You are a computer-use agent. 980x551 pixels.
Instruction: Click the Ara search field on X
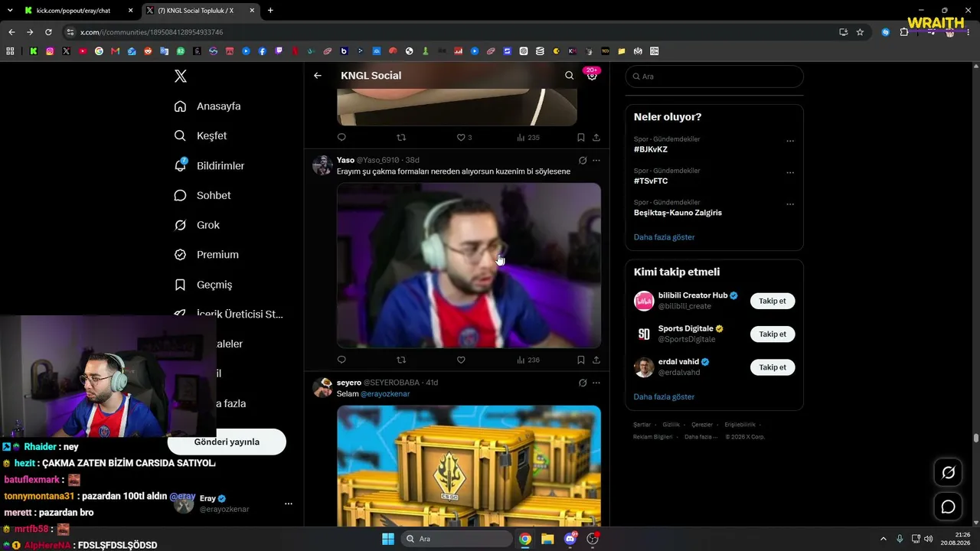(x=714, y=77)
